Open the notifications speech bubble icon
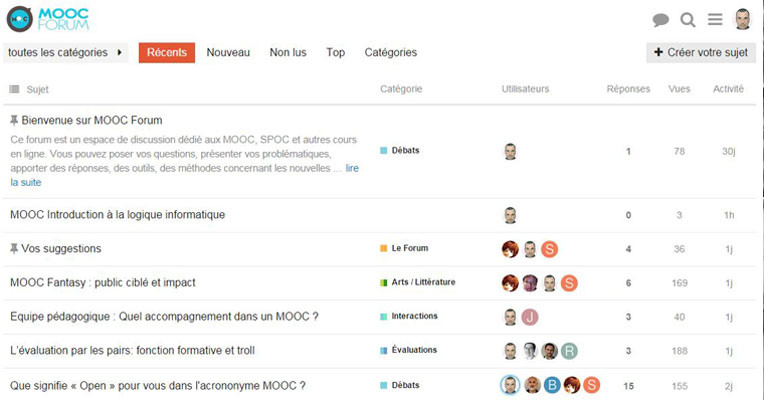 660,20
